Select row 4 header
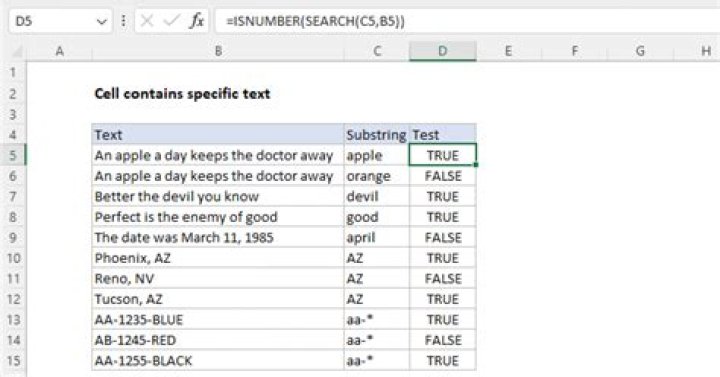 13,135
